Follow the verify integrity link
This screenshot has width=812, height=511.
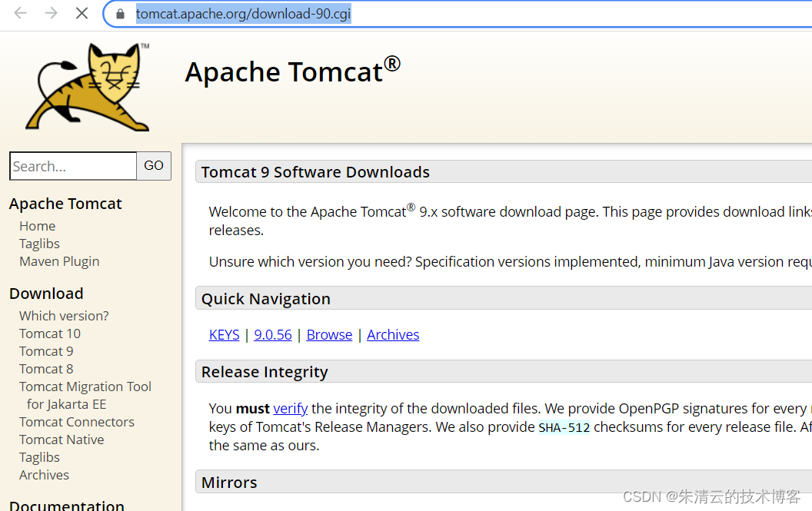pyautogui.click(x=291, y=409)
